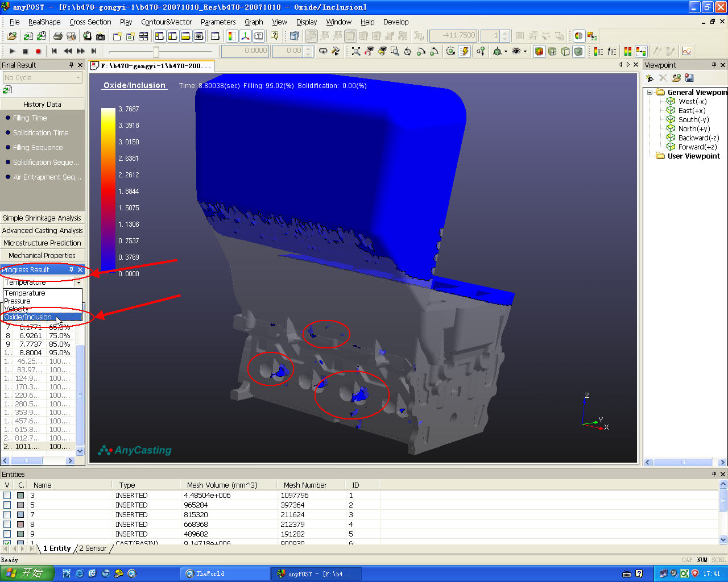
Task: Toggle visibility checkbox for entity 3
Action: point(7,496)
